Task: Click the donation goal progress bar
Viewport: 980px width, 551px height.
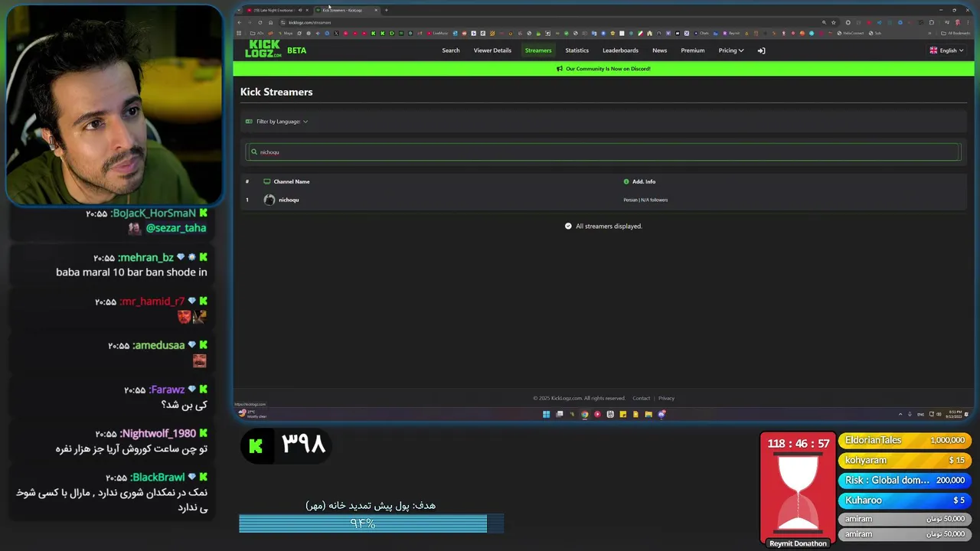Action: (371, 523)
